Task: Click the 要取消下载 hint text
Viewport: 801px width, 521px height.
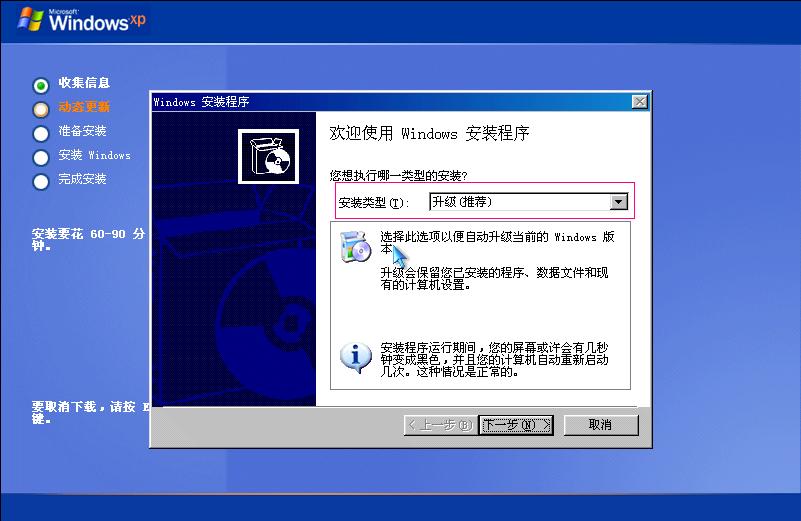Action: point(90,412)
